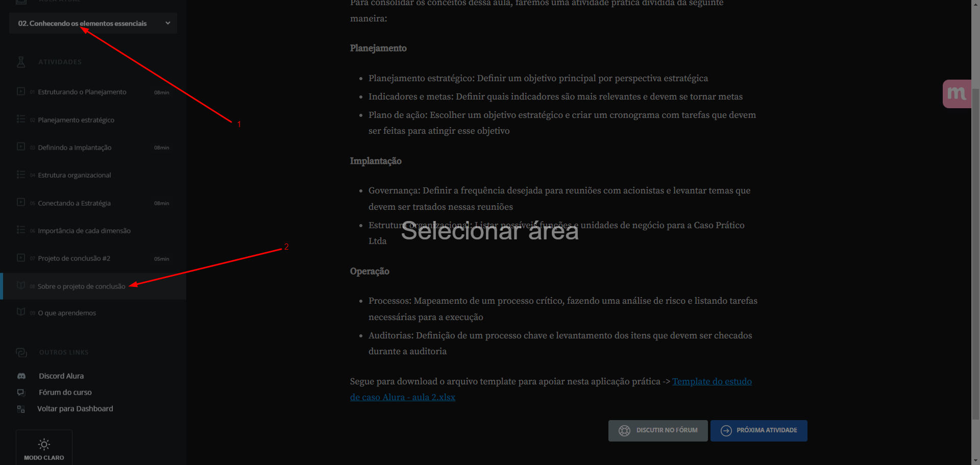Click book icon beside 'O que aprendemos'
Viewport: 980px width, 465px height.
pyautogui.click(x=21, y=312)
